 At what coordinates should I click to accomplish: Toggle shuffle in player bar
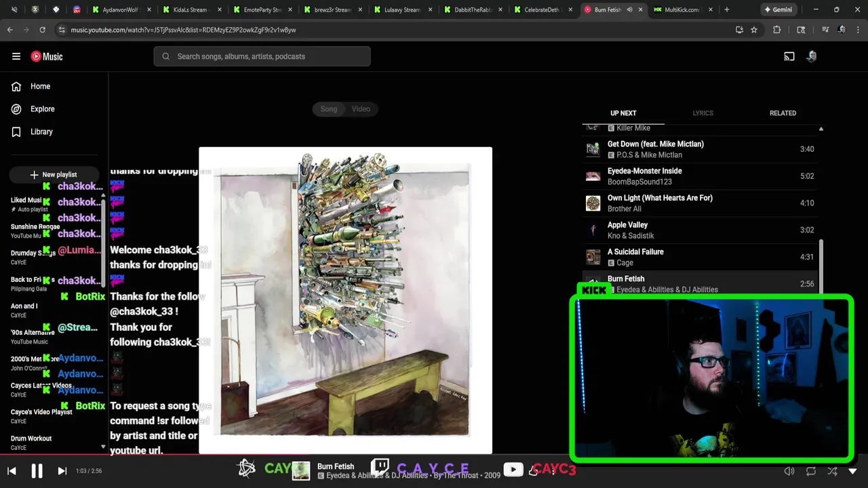(x=832, y=471)
